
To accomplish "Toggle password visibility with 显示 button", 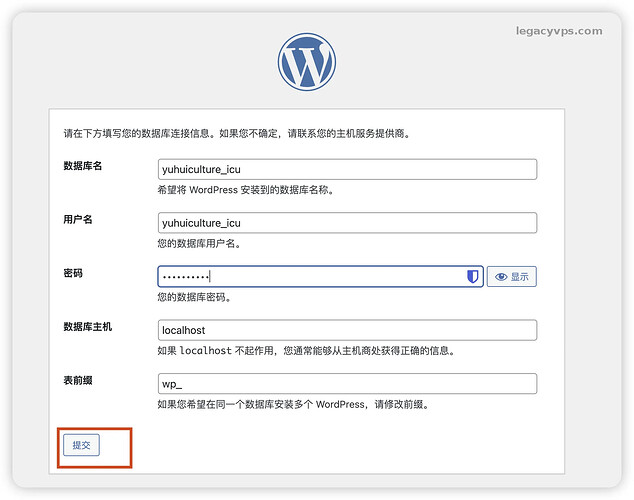I will click(511, 276).
